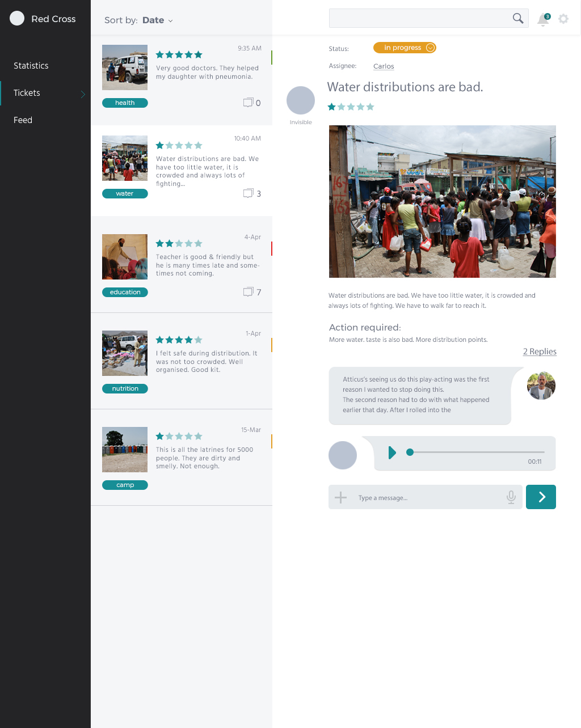Screen dimensions: 581x728
Task: Click the 15-Mar date
Action: [251, 430]
